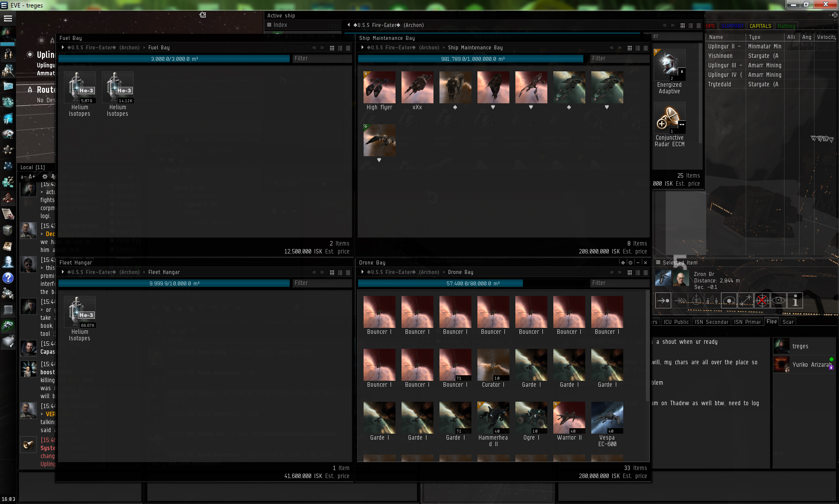Focus the Fuel Bay Filter field
The image size is (839, 504).
point(322,58)
